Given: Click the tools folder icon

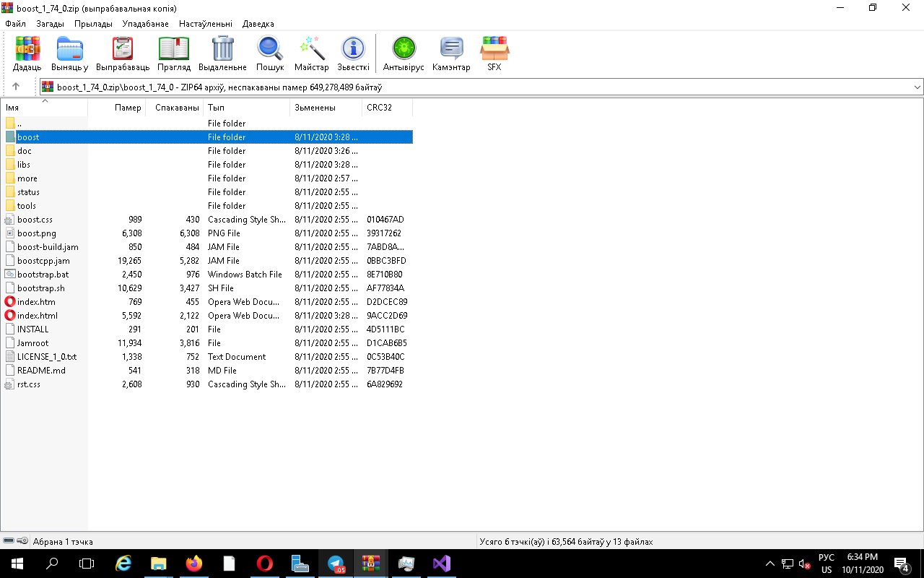Looking at the screenshot, I should tap(10, 206).
